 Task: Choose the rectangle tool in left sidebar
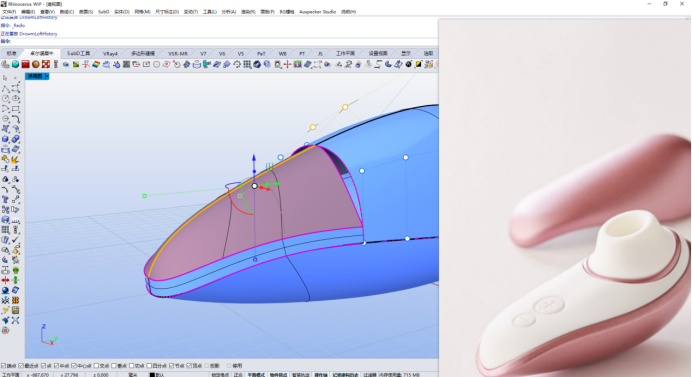15,109
